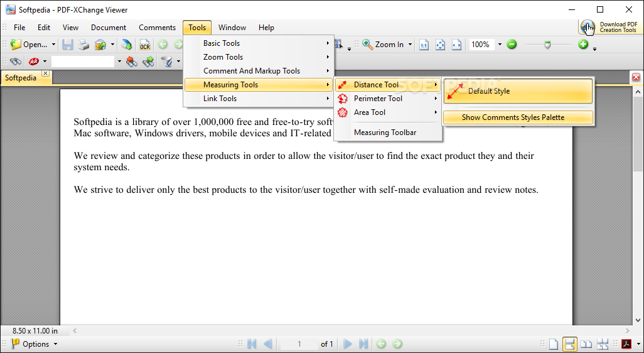644x353 pixels.
Task: Switch to Facing pages layout
Action: (x=586, y=344)
